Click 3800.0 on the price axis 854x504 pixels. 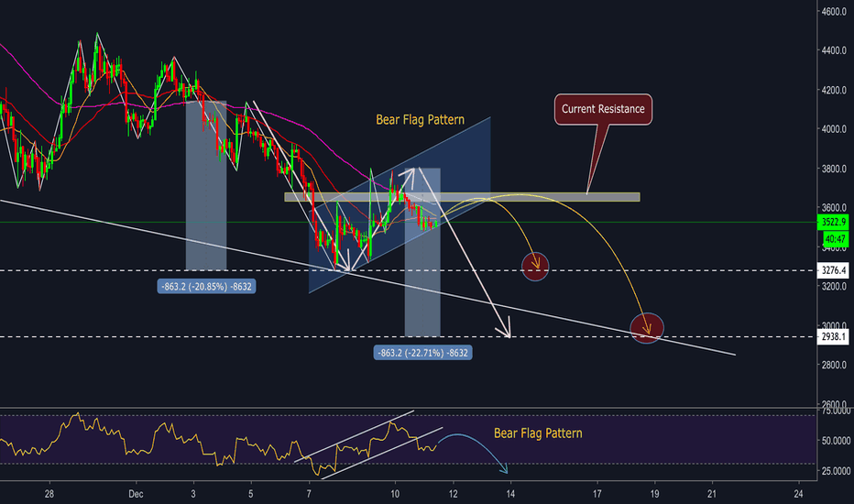(835, 169)
